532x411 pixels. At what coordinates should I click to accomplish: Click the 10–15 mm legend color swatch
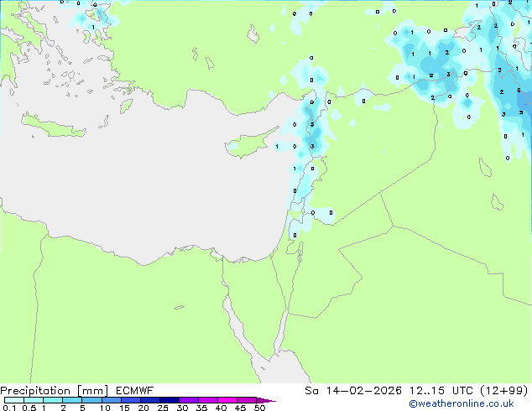pyautogui.click(x=112, y=400)
